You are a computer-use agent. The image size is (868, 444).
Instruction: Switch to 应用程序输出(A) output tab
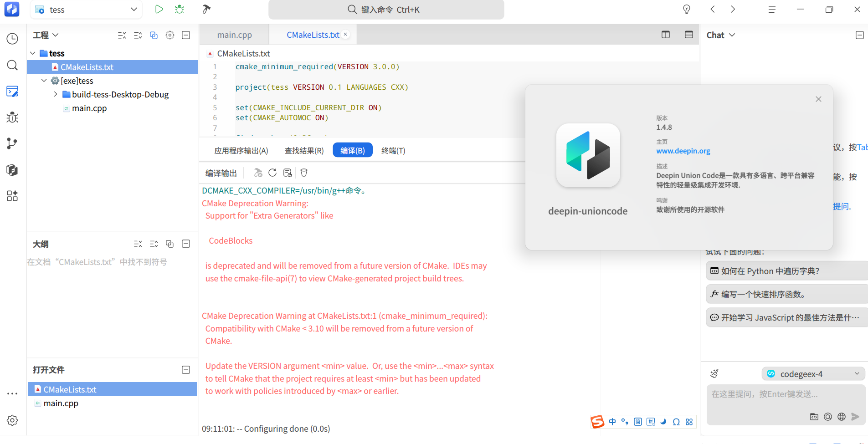click(x=241, y=151)
